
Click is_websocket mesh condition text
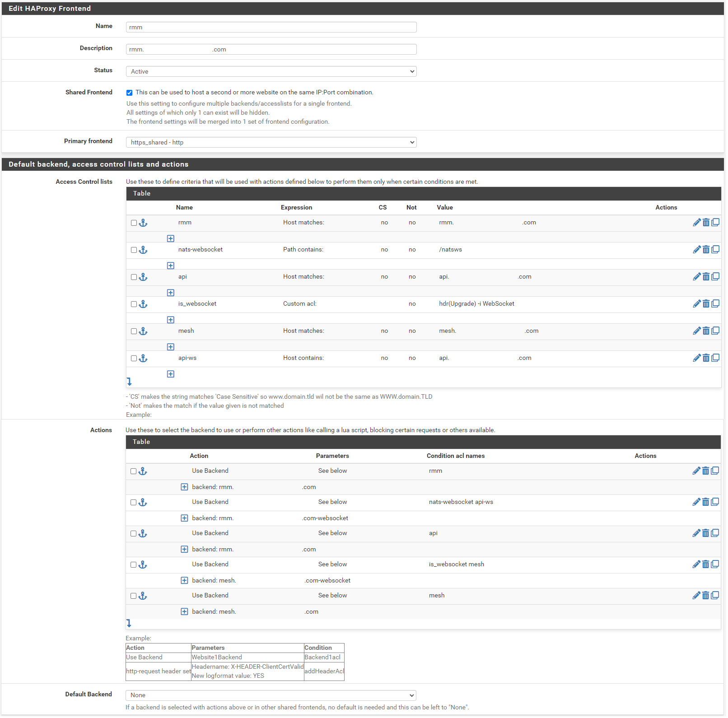pyautogui.click(x=457, y=564)
